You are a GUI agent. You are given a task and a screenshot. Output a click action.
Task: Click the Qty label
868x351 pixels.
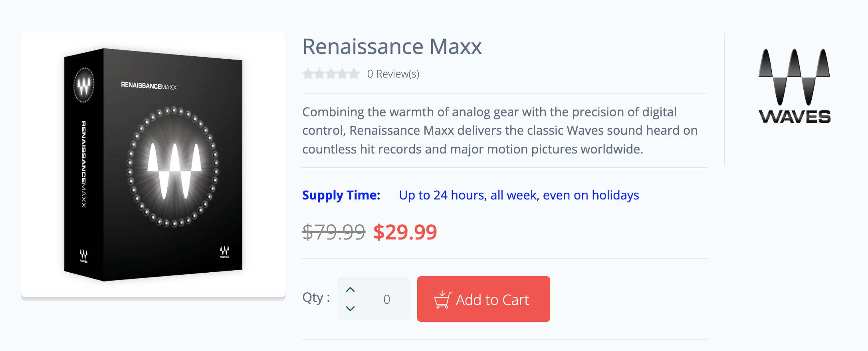316,298
